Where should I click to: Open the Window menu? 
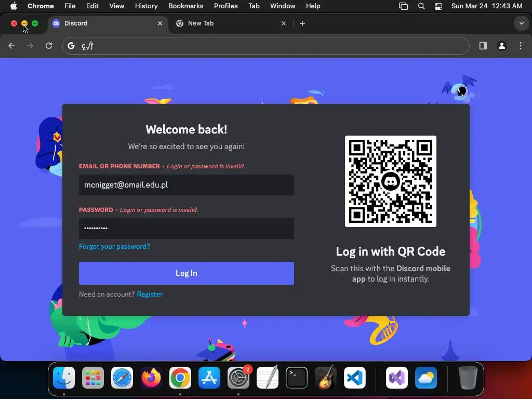click(x=283, y=6)
